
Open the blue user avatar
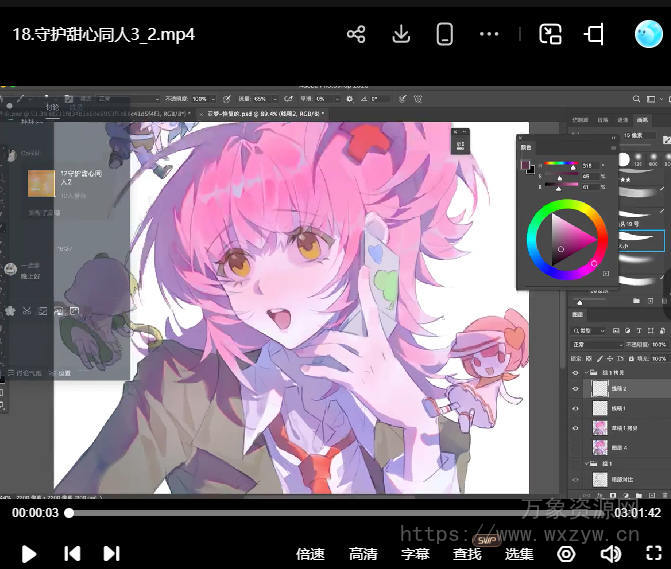(x=649, y=35)
